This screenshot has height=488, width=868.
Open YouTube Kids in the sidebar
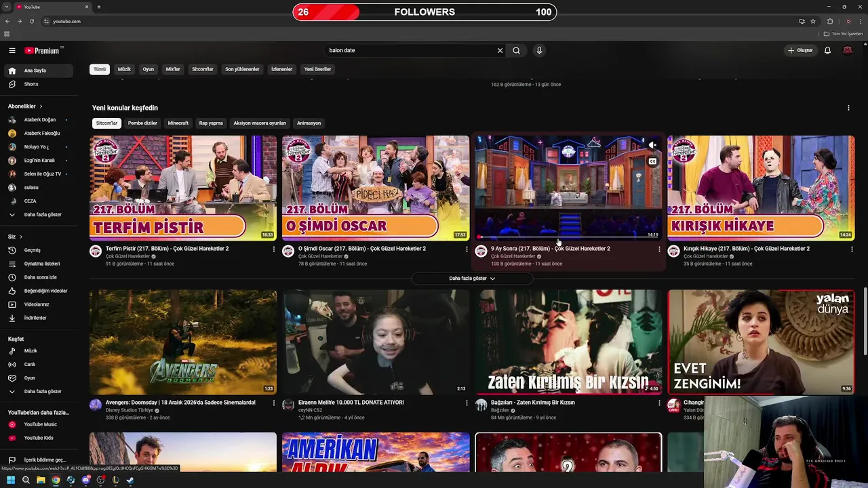[x=39, y=438]
